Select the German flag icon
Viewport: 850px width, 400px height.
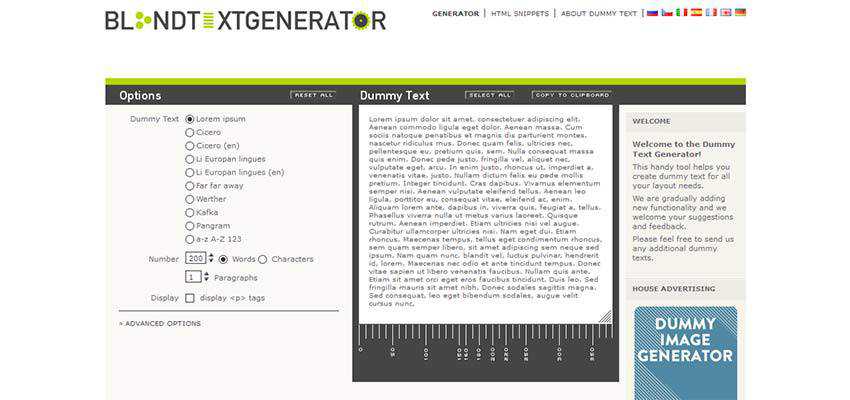pyautogui.click(x=740, y=13)
